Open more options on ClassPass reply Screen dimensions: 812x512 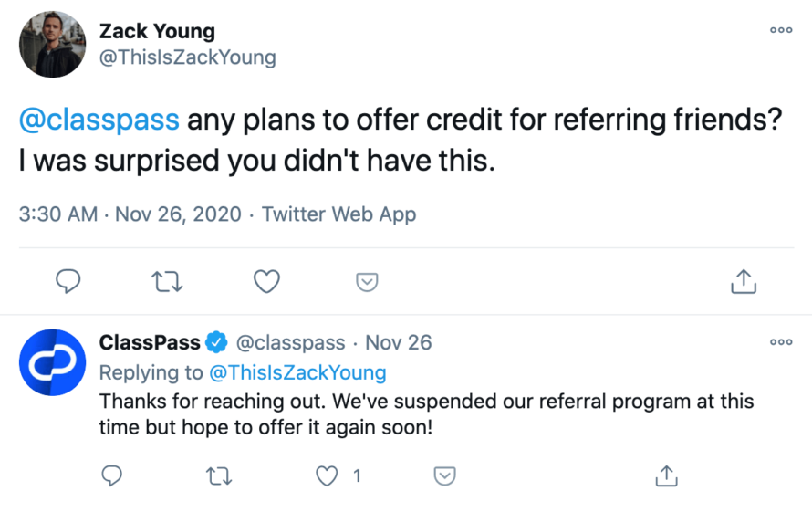[x=781, y=342]
